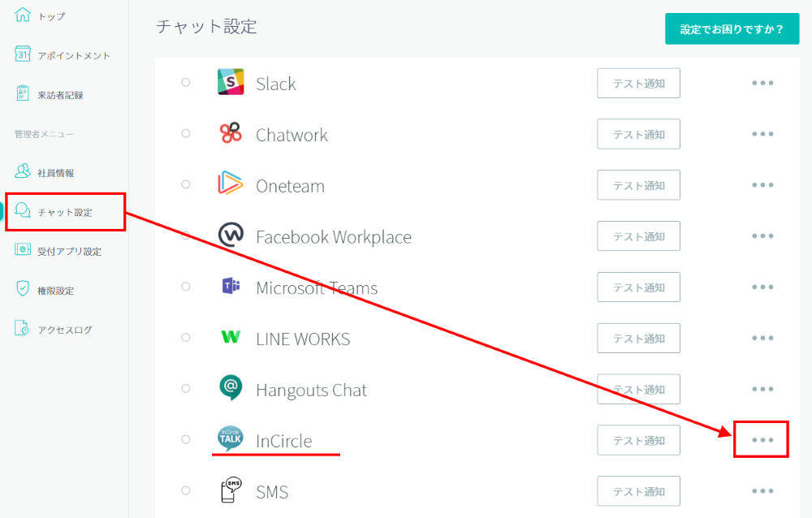The image size is (812, 518).
Task: Open アクセスログ from the sidebar
Action: (x=64, y=330)
